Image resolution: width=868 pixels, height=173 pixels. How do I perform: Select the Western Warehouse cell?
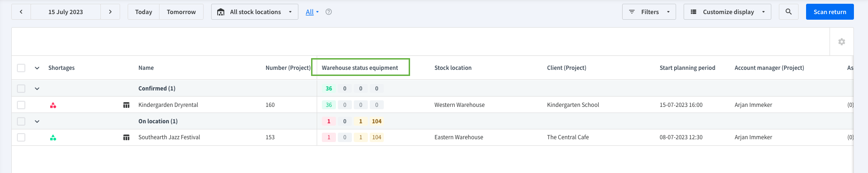[459, 105]
